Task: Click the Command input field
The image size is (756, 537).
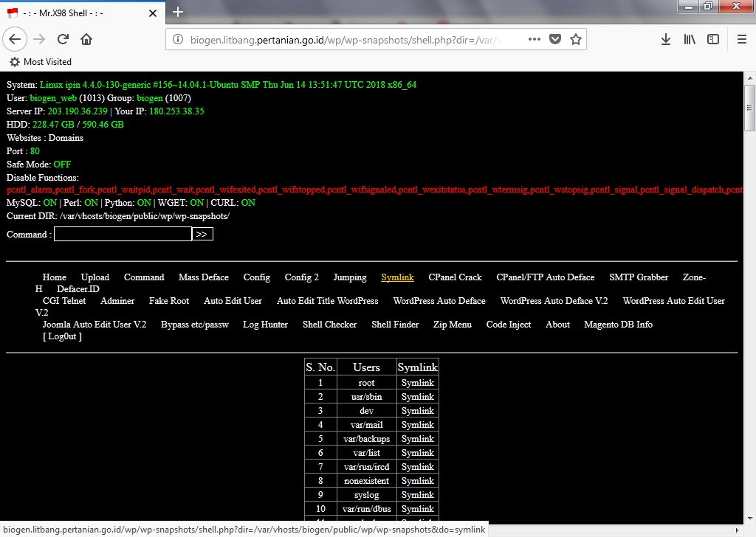Action: (123, 234)
